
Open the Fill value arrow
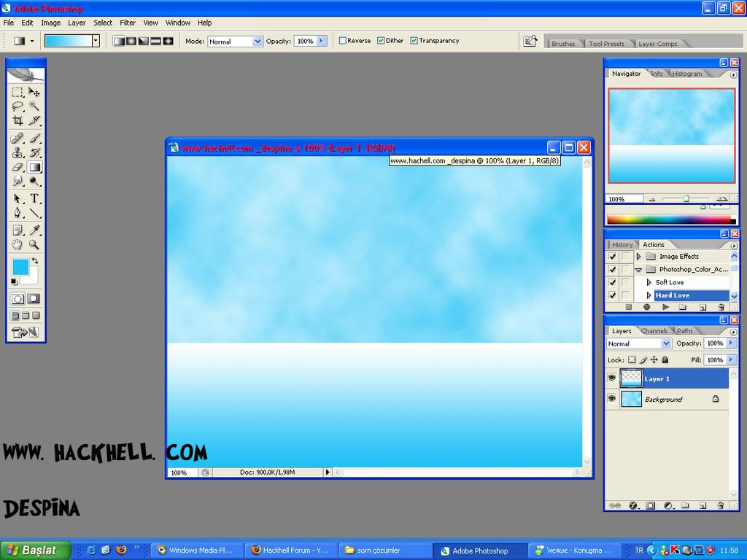point(731,359)
